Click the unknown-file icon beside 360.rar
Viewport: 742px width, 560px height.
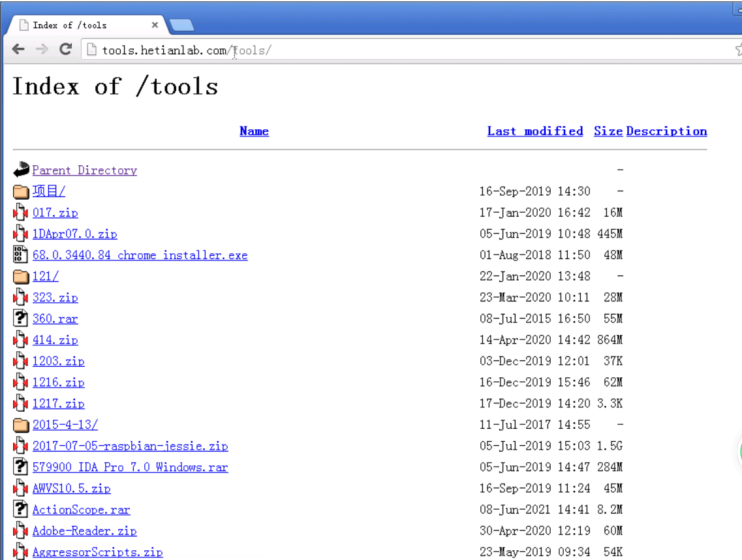(20, 318)
